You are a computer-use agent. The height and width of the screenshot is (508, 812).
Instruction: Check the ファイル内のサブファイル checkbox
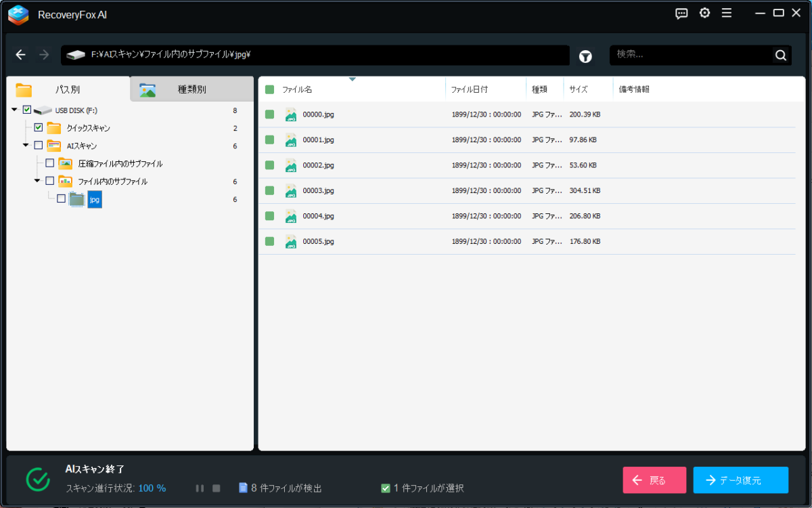[x=50, y=181]
